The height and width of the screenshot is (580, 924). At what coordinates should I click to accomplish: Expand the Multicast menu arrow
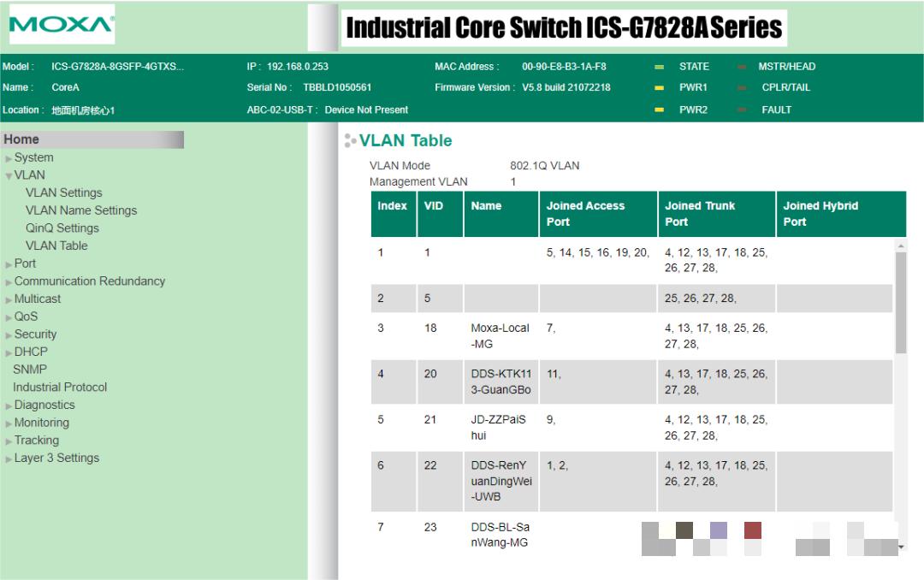point(9,300)
